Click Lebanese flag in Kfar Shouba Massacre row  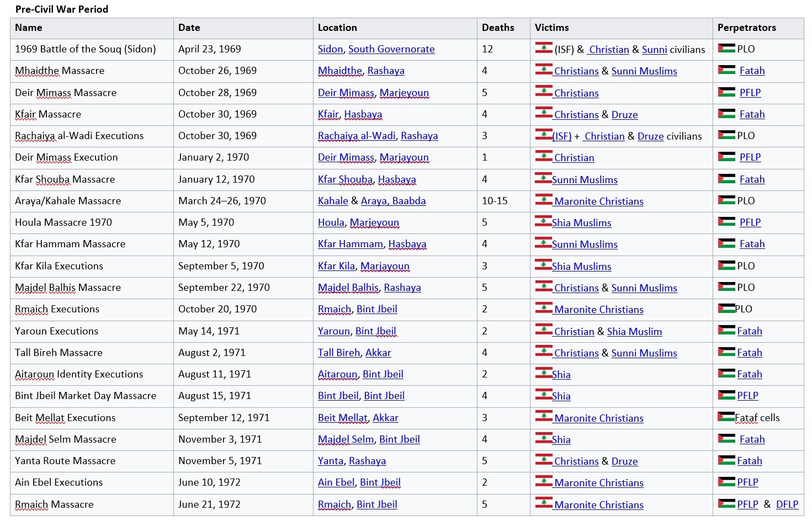(544, 178)
